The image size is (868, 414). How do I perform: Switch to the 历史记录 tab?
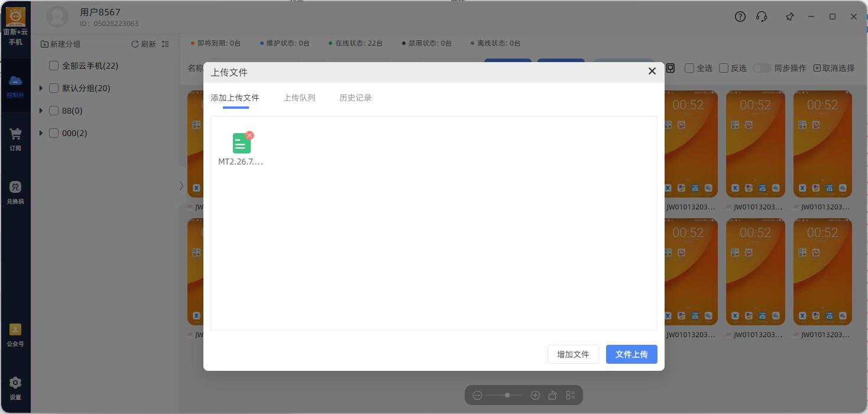pyautogui.click(x=355, y=98)
